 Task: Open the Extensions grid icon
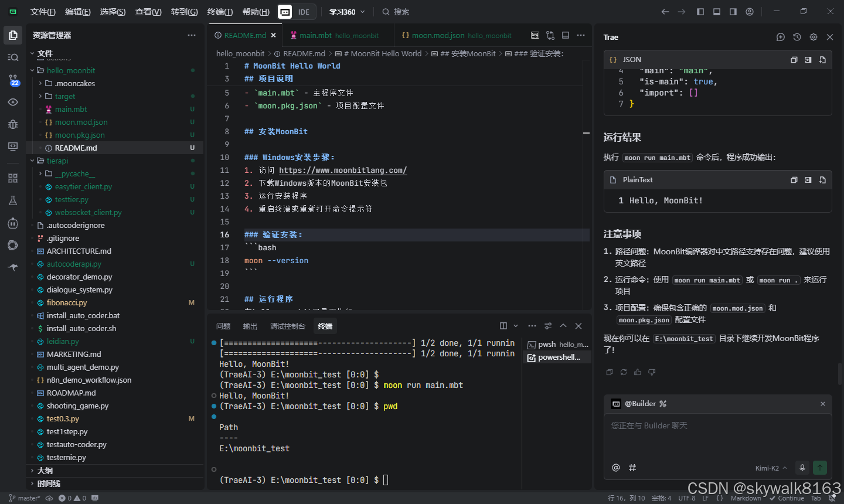13,178
